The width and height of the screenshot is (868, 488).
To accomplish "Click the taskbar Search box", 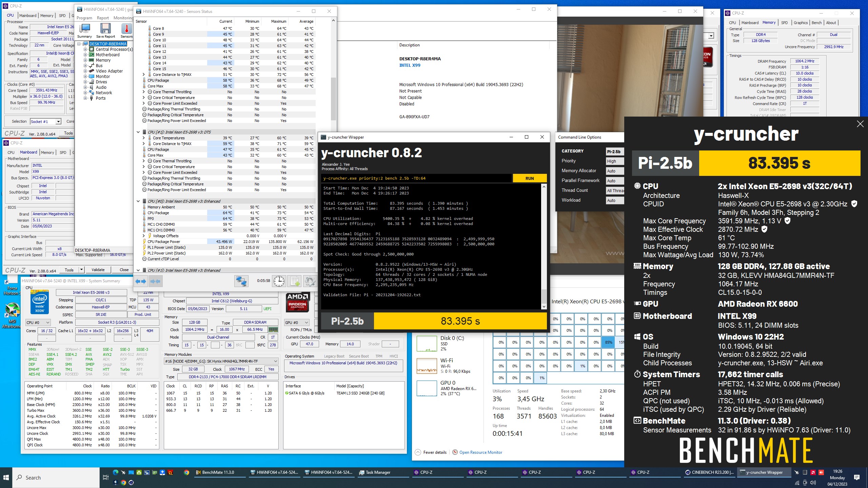I will 56,478.
